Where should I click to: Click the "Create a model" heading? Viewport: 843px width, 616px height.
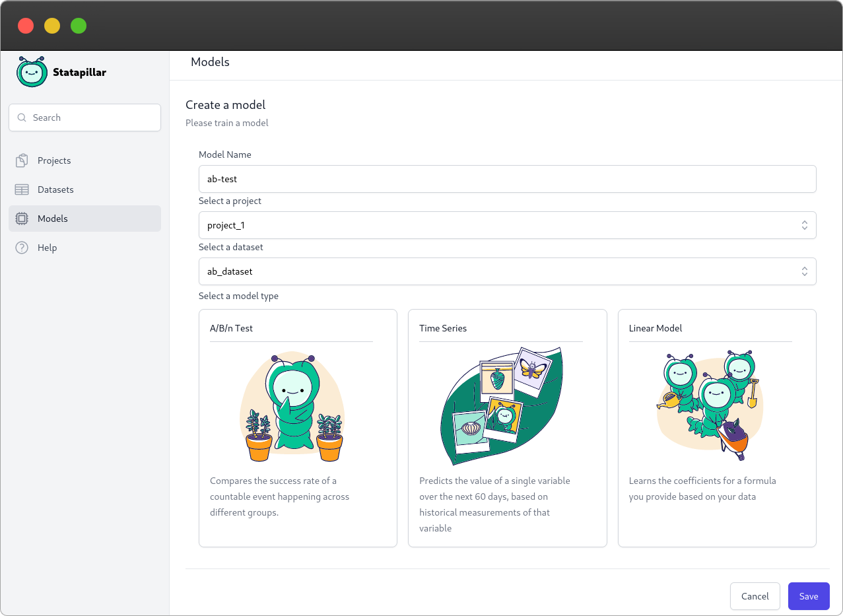pos(225,105)
